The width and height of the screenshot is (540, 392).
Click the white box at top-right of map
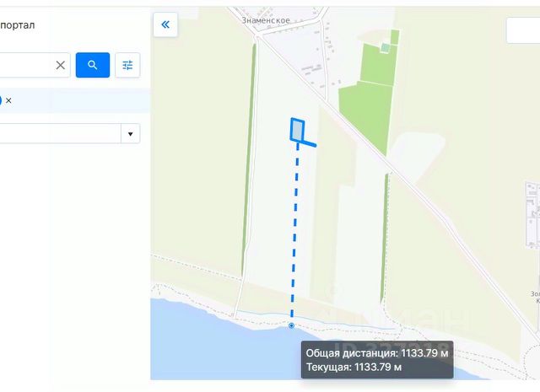pyautogui.click(x=523, y=30)
